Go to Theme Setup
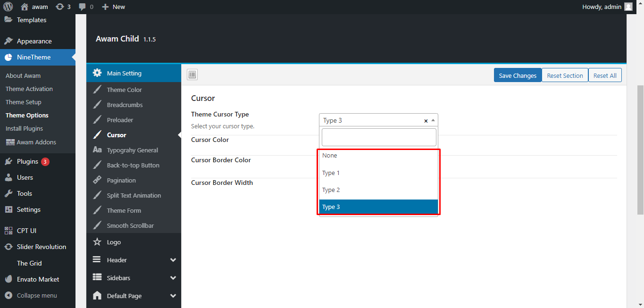Screen dimensions: 644x308 (x=24, y=102)
